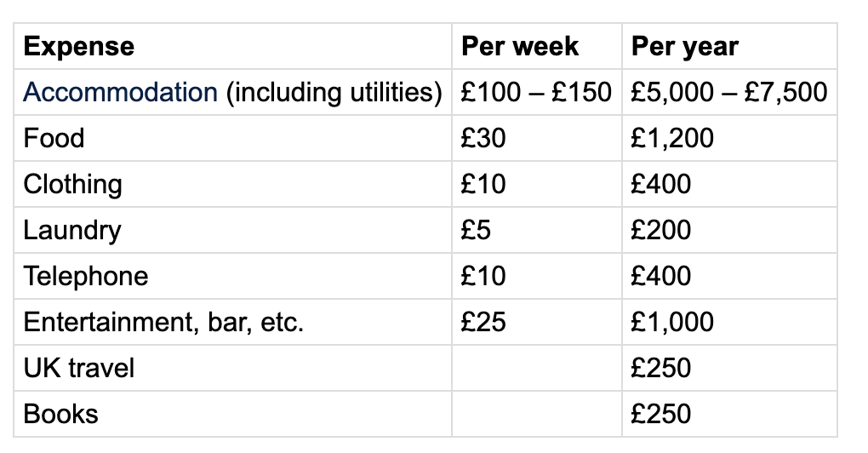Select the Laundry row label
Viewport: 868px width, 453px height.
[72, 230]
